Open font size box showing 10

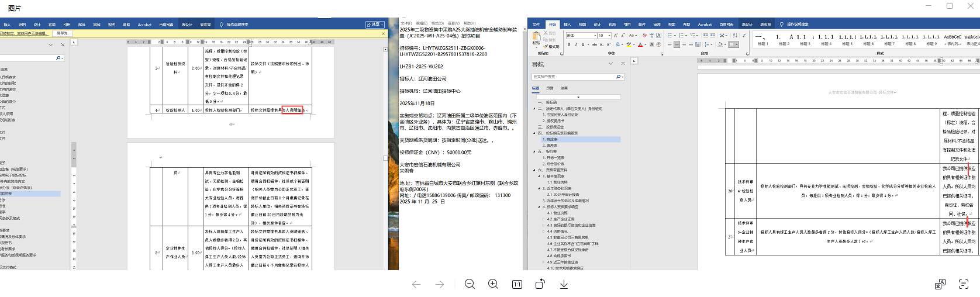click(x=605, y=36)
